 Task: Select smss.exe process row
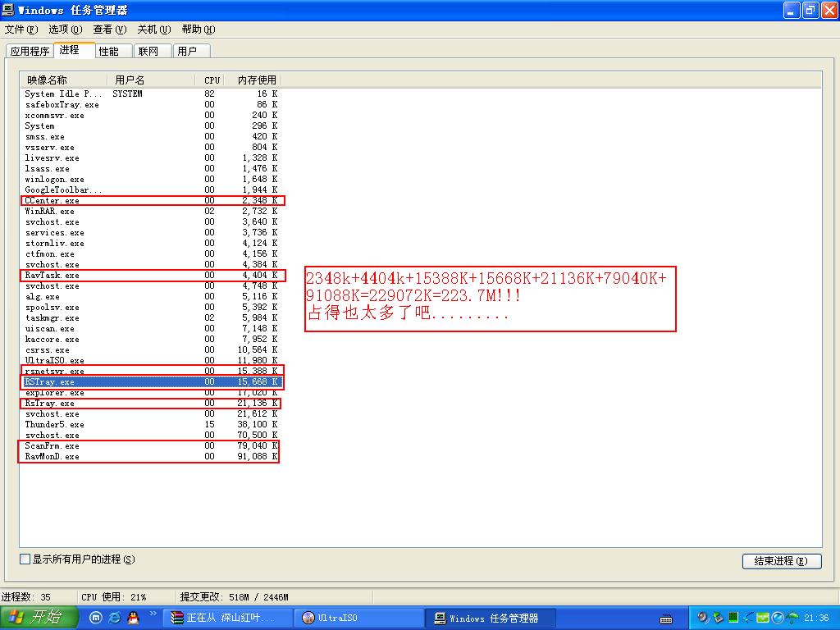click(151, 137)
